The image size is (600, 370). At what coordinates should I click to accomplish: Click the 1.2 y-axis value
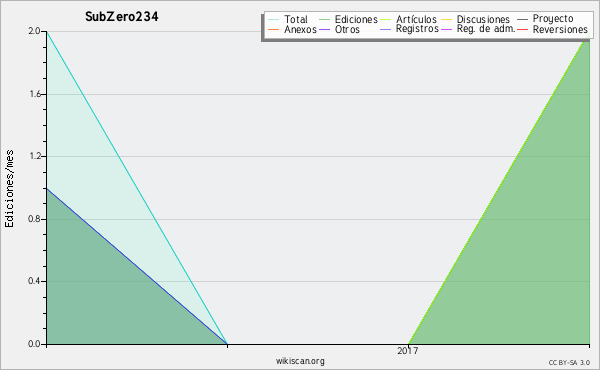coord(34,156)
